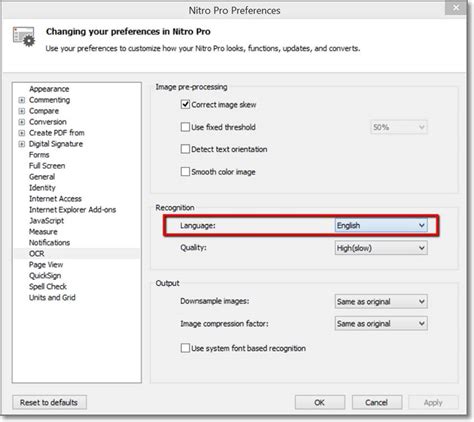Expand the Commenting tree node
Screen dimensions: 474x422
(22, 100)
